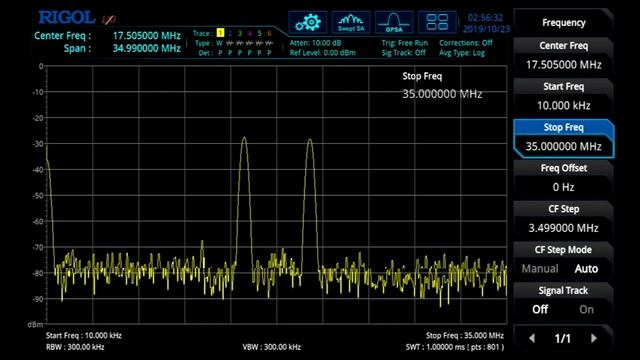The image size is (640, 360).
Task: Set CF Step Mode to Auto
Action: tap(586, 269)
